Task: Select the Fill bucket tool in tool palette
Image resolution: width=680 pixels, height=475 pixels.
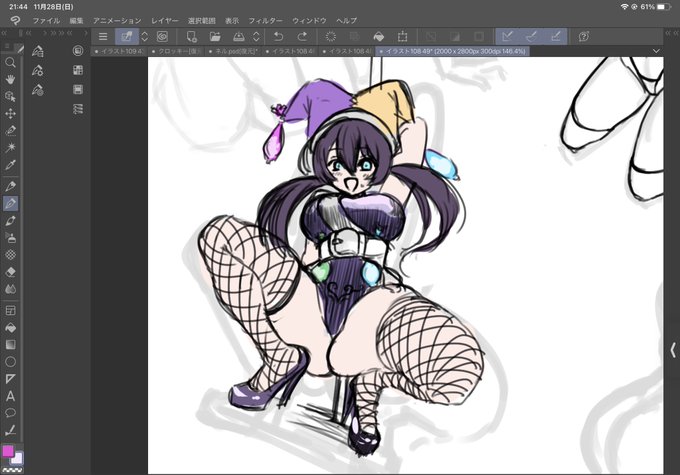Action: tap(10, 328)
